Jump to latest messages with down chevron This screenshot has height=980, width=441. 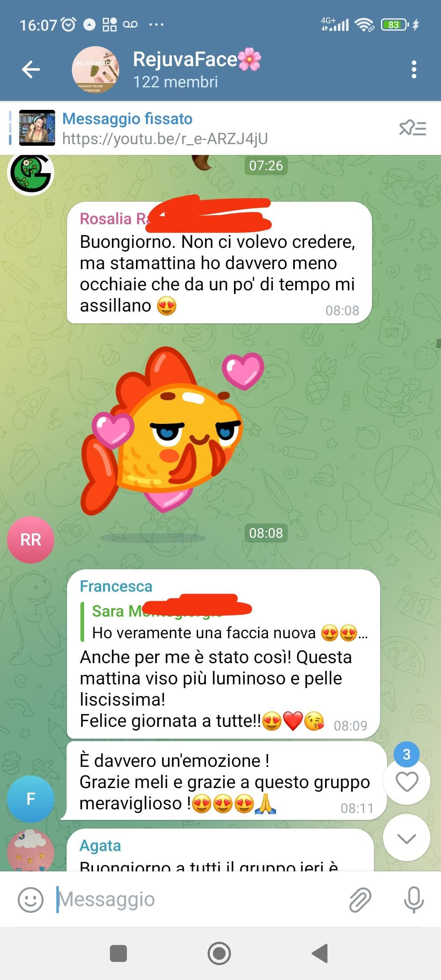click(407, 838)
